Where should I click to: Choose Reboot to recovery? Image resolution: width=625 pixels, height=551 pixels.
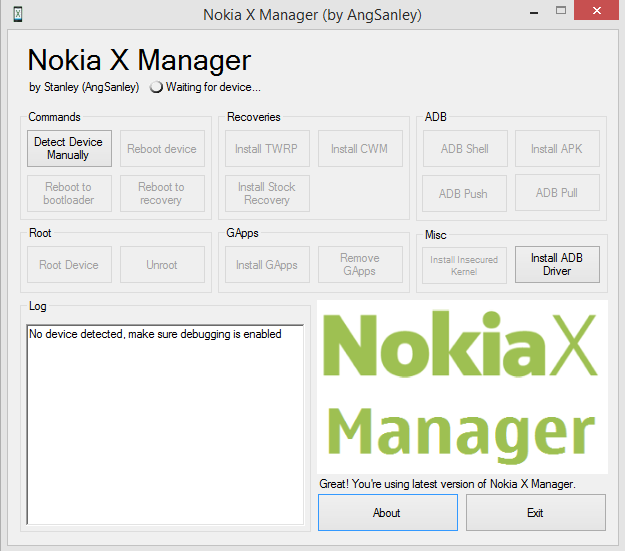point(162,194)
